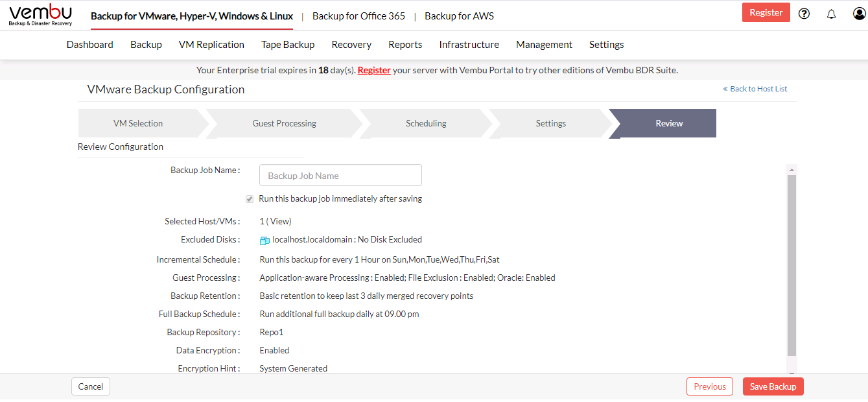Go to the VM Selection step
Image resolution: width=868 pixels, height=402 pixels.
tap(138, 123)
